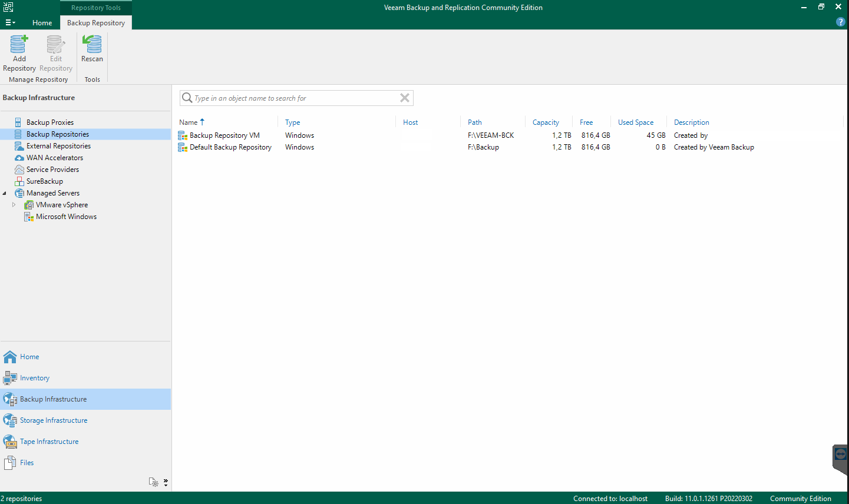Sort by Capacity column header
This screenshot has height=504, width=849.
pyautogui.click(x=546, y=122)
